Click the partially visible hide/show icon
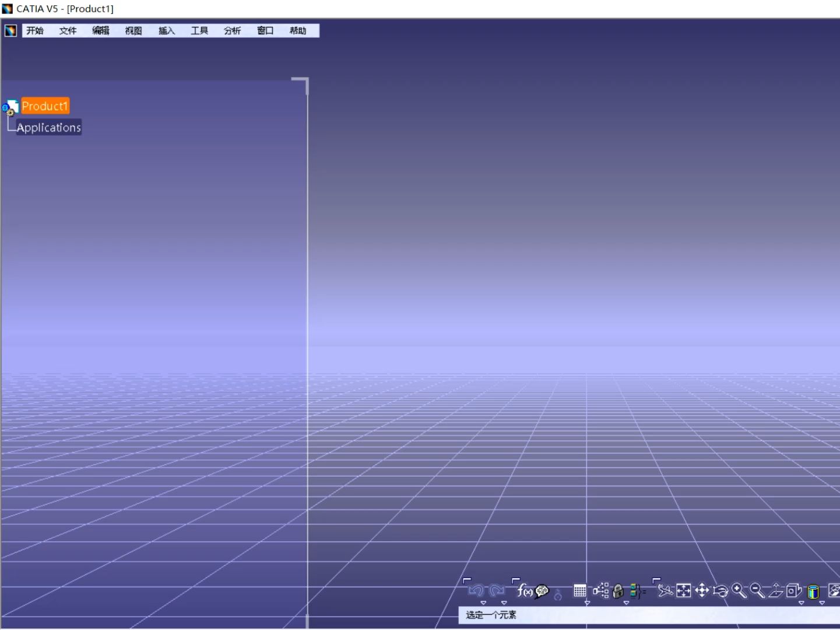This screenshot has width=840, height=630. (834, 591)
